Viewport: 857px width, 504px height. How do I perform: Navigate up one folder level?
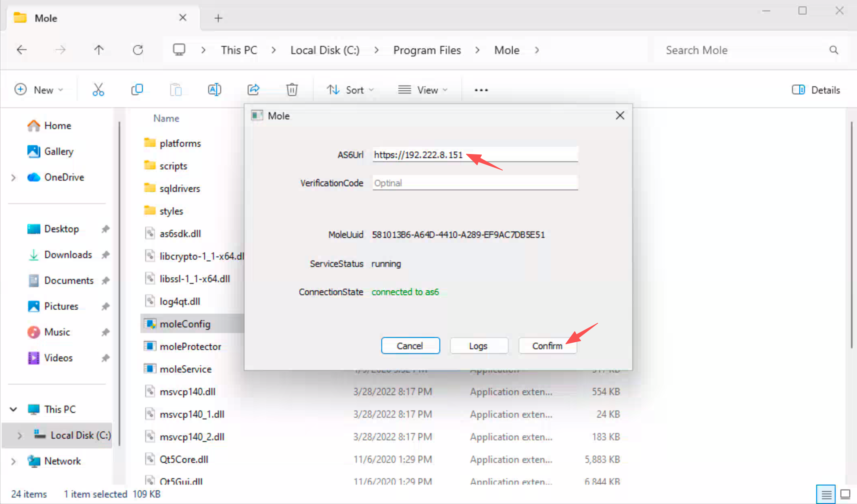99,50
